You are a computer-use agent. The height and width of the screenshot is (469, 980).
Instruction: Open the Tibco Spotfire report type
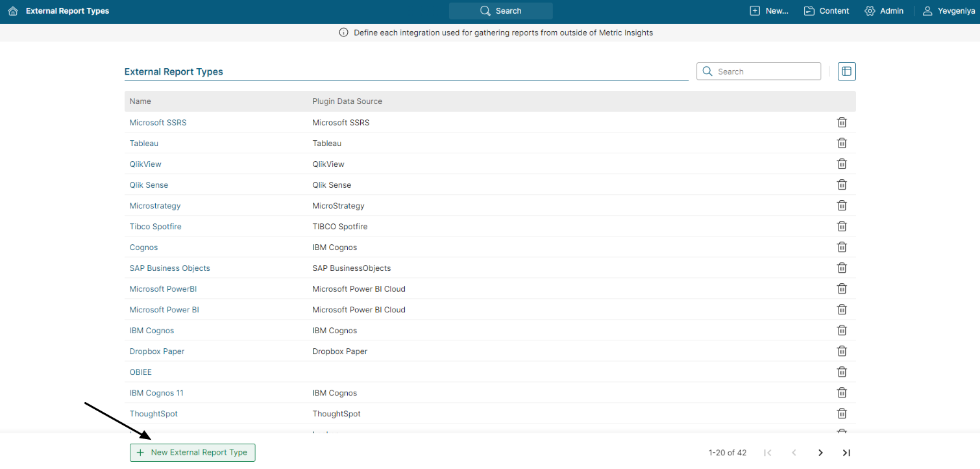(x=156, y=226)
